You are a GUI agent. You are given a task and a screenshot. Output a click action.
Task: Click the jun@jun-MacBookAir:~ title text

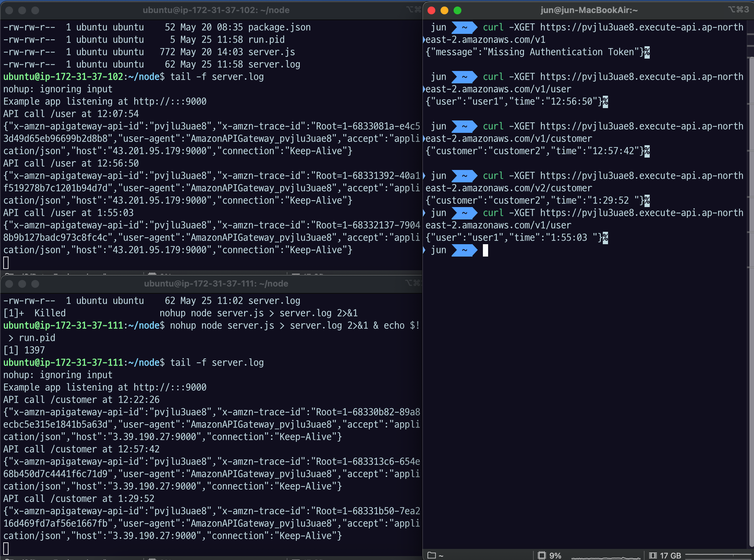click(589, 10)
